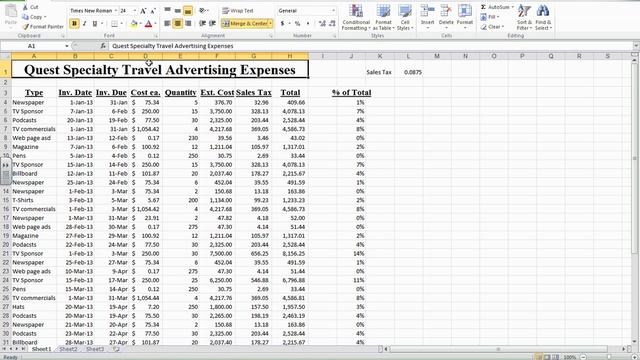Apply Accounting dollar number format
This screenshot has height=360, width=640.
click(282, 24)
